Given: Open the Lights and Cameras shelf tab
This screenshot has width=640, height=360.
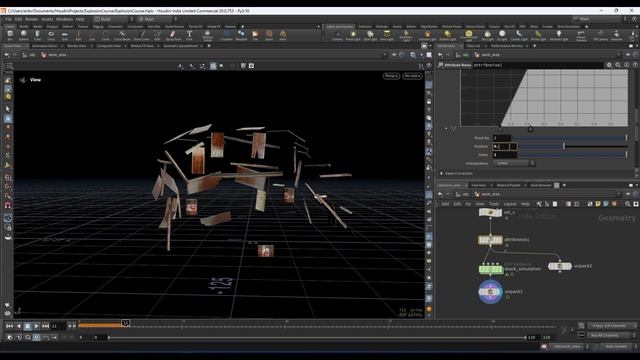Looking at the screenshot, I should [x=340, y=27].
